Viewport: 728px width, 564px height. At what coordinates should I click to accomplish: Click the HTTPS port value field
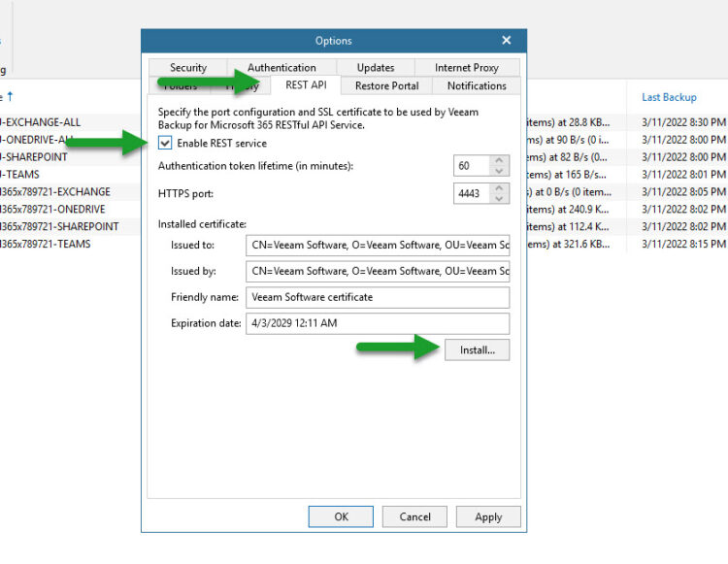(x=471, y=193)
